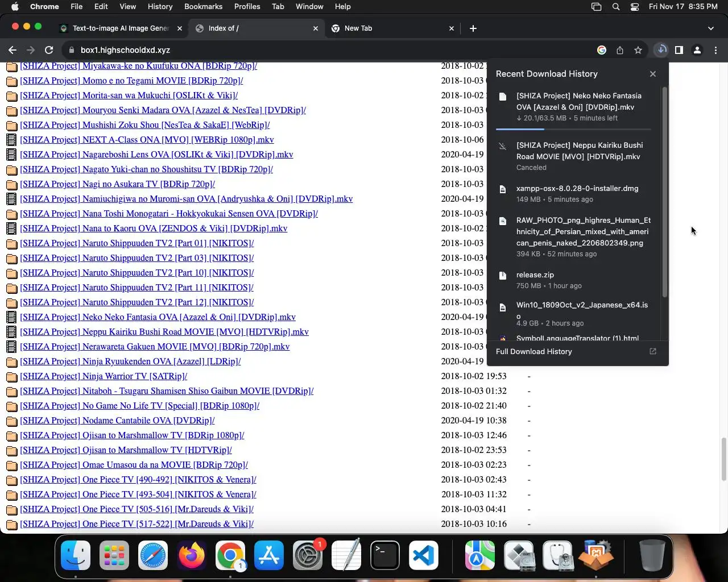The image size is (728, 582).
Task: Open App Store from the dock
Action: (x=269, y=555)
